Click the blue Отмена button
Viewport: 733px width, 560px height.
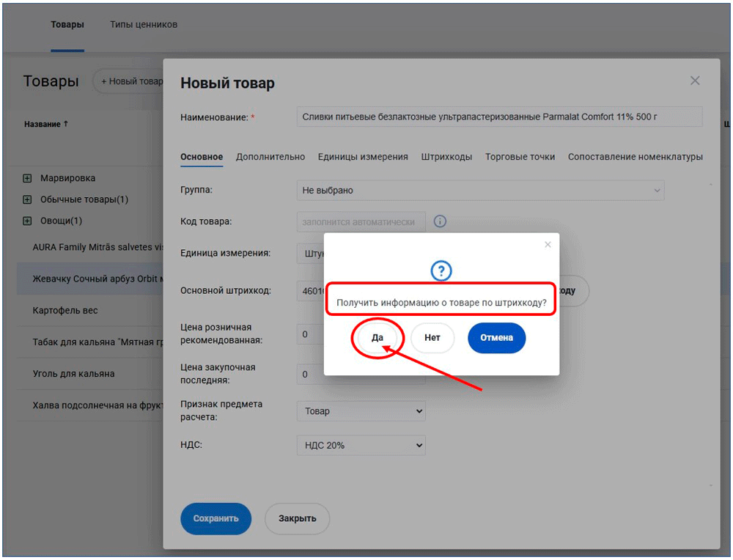pos(496,338)
